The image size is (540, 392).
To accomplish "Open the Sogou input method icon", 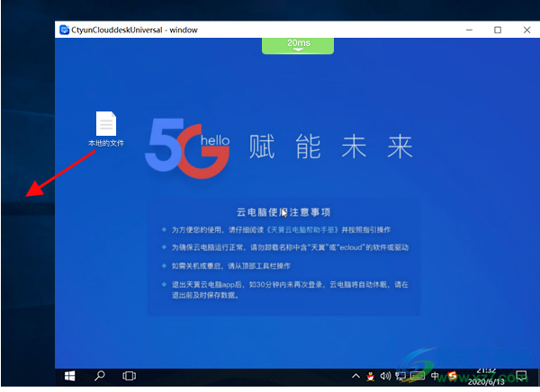I will click(453, 376).
